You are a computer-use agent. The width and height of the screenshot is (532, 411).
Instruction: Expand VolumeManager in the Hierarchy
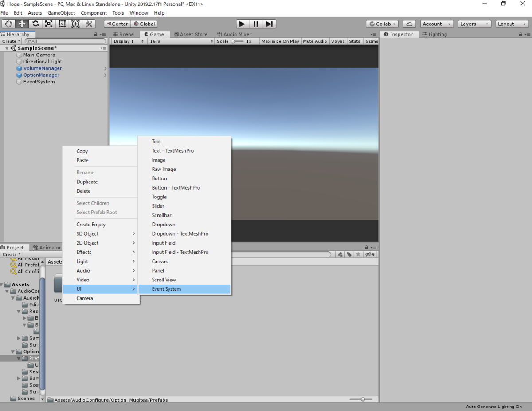pos(106,68)
